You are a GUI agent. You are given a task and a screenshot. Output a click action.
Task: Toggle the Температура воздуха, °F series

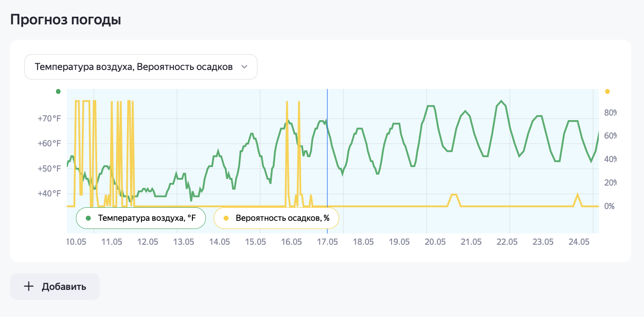tap(141, 219)
